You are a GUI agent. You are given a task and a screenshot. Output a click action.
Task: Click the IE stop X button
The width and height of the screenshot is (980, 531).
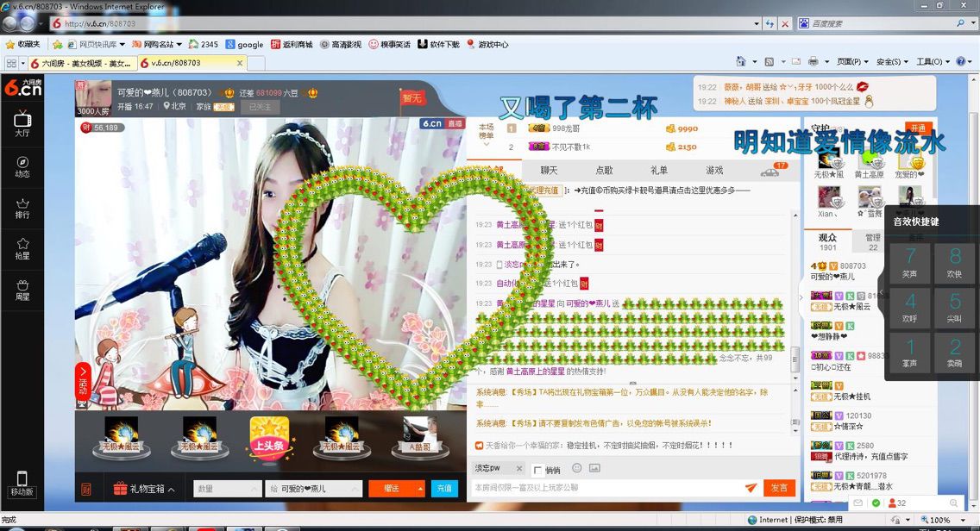pos(786,24)
